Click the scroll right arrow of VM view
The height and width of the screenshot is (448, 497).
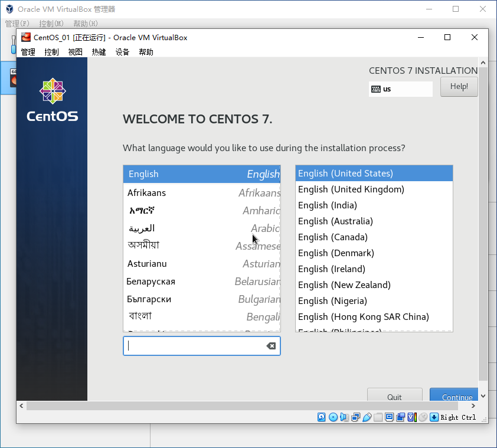coord(473,406)
